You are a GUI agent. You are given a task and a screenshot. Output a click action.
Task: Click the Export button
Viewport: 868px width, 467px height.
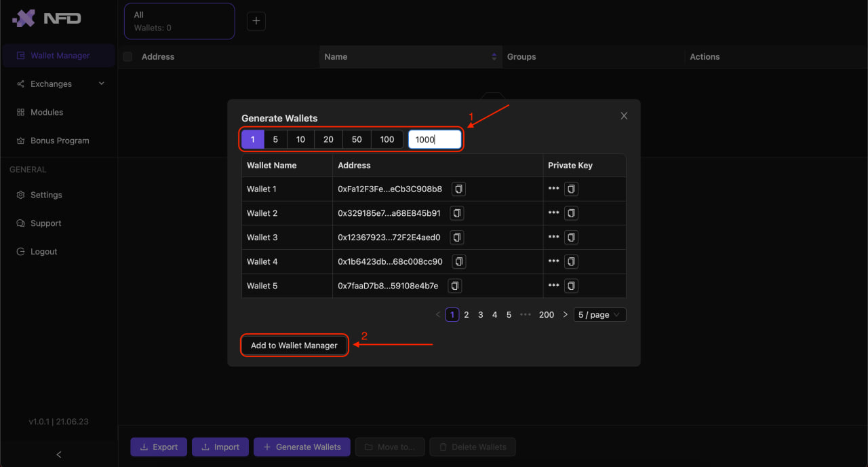[x=159, y=447]
